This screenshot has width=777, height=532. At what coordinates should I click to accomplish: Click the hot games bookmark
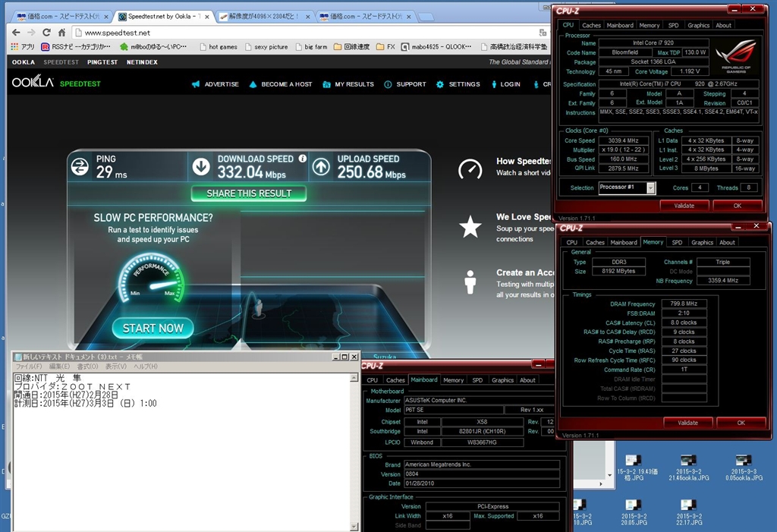tap(218, 46)
